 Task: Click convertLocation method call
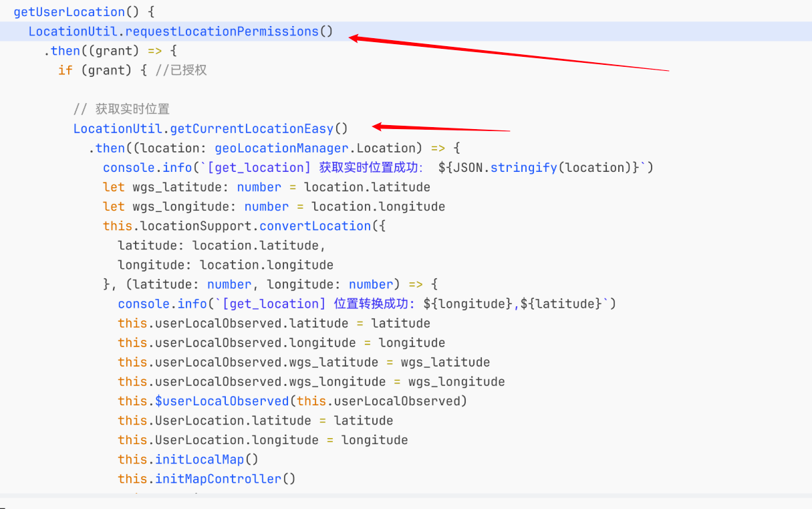(315, 225)
